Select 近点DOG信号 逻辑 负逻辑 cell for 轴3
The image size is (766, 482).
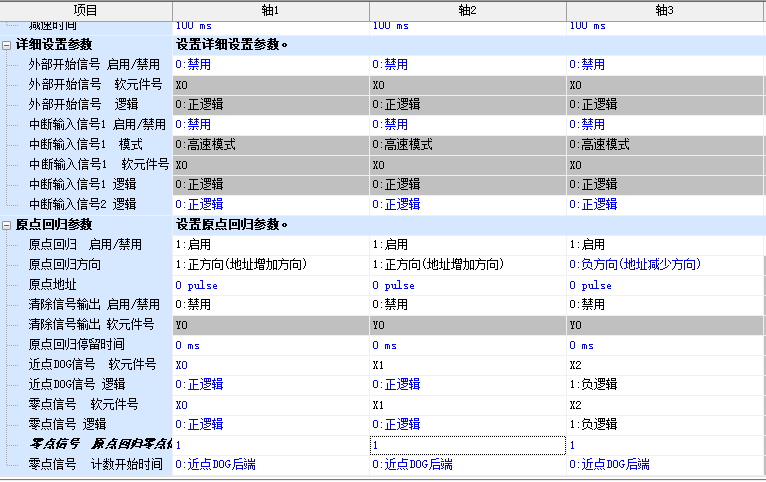(x=664, y=385)
